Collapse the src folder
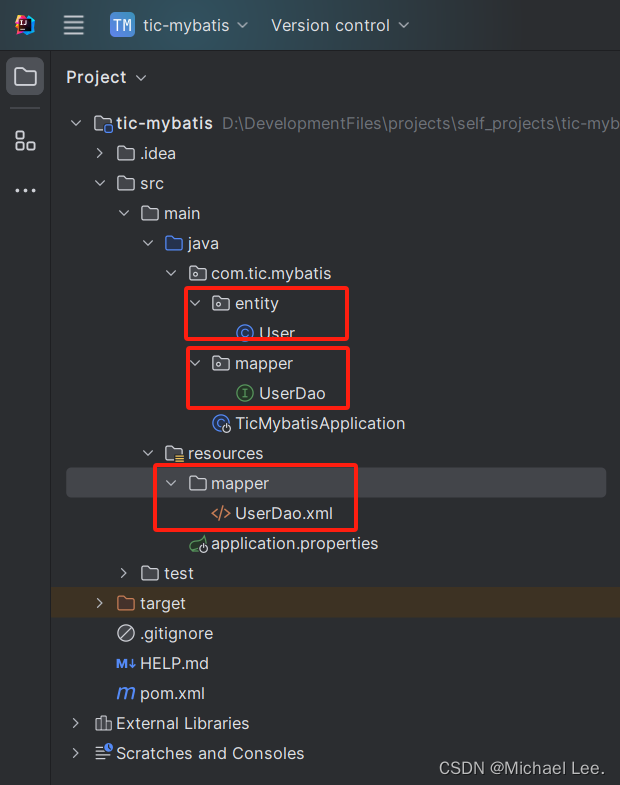This screenshot has width=620, height=785. (100, 183)
